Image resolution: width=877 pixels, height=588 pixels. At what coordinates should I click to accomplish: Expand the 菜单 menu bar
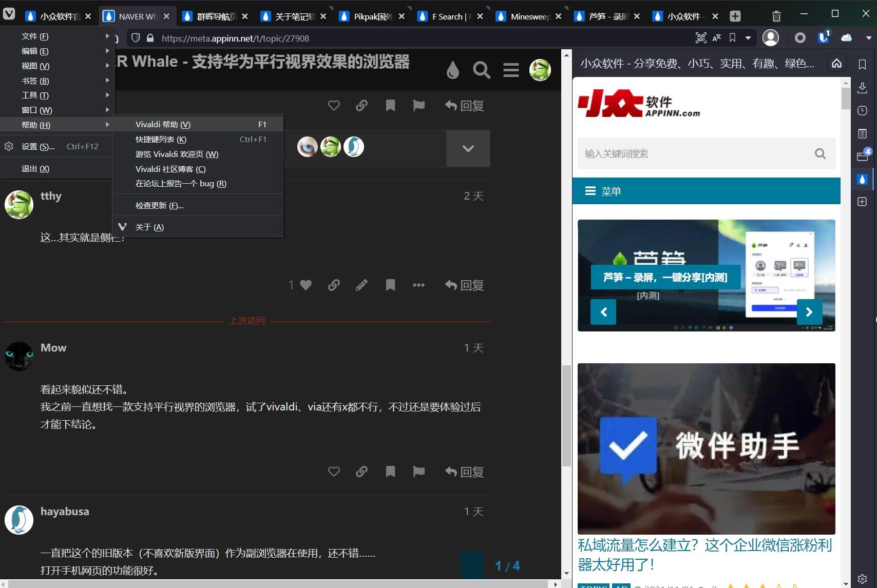coord(706,191)
